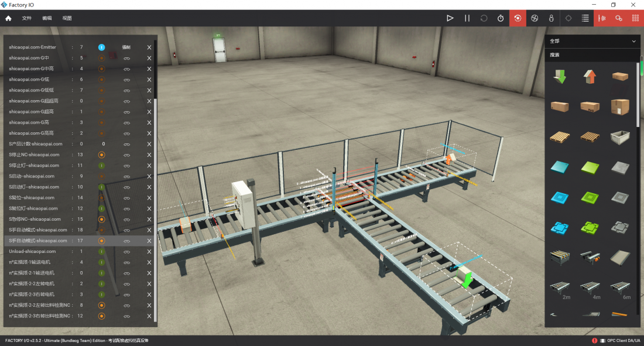Image resolution: width=644 pixels, height=346 pixels.
Task: Open the 视图 menu
Action: click(67, 18)
